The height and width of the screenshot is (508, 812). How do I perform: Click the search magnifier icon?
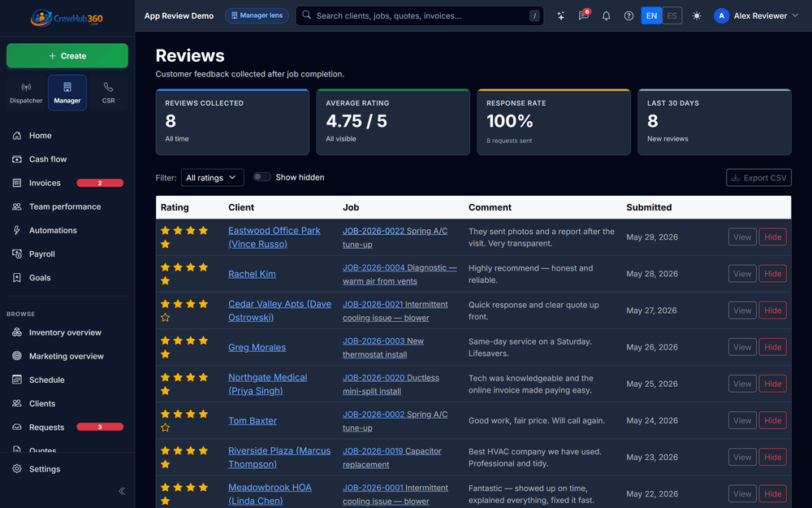point(307,15)
